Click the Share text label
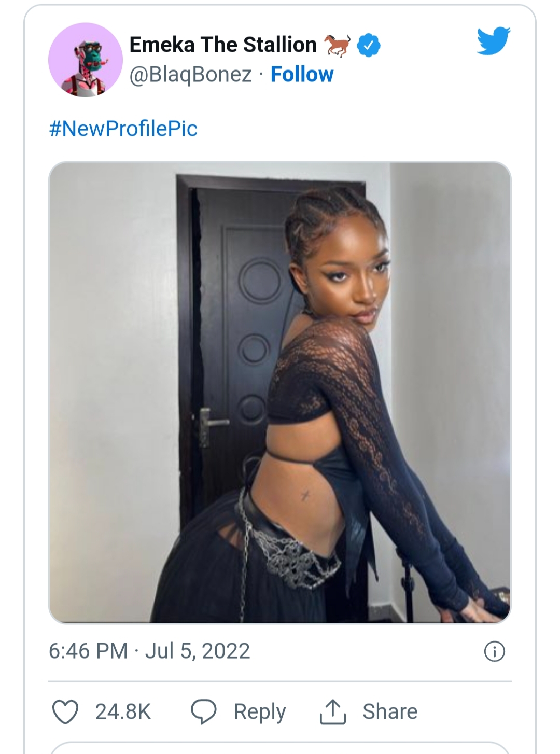Viewport: 560px width, 754px height. (390, 712)
